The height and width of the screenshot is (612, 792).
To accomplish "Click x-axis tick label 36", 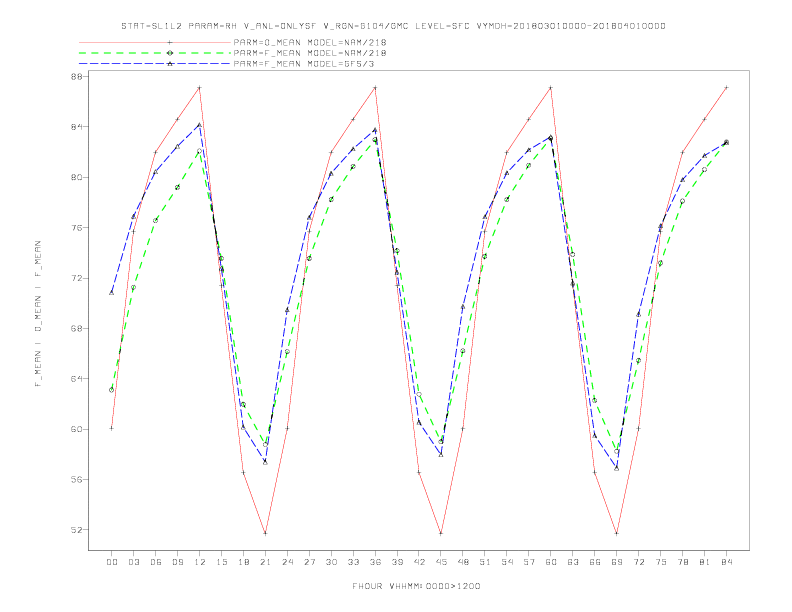I will 375,562.
